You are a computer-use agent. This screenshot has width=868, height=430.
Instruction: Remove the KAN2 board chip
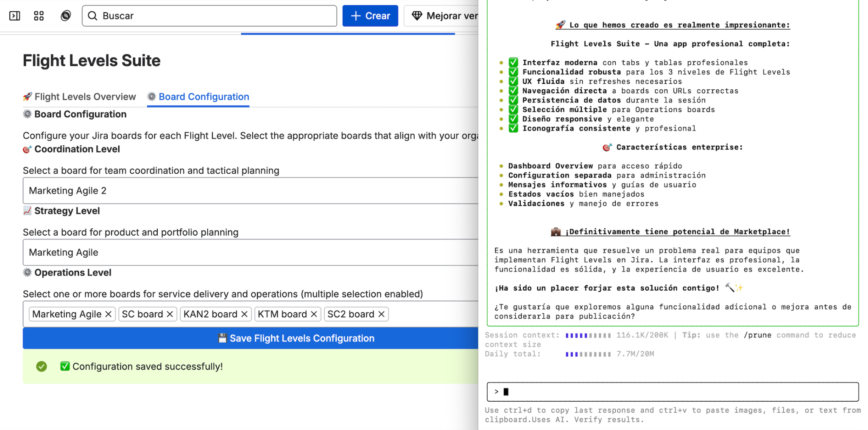(244, 314)
